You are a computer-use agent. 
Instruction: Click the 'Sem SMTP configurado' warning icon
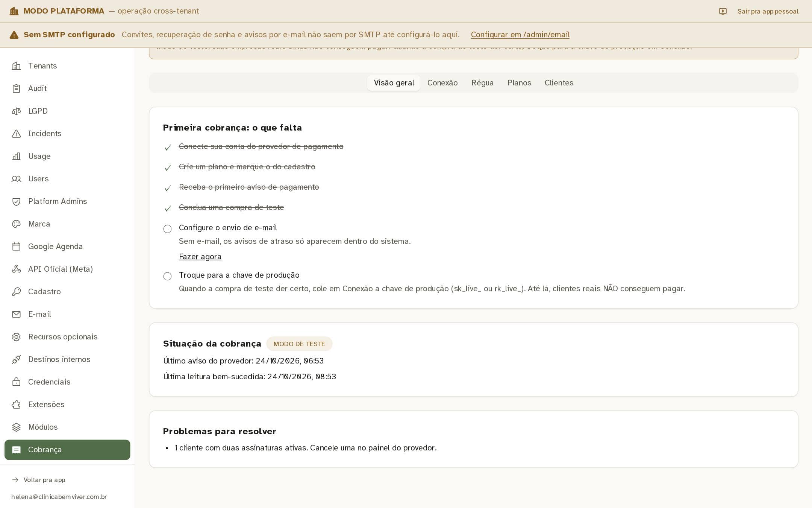point(14,35)
